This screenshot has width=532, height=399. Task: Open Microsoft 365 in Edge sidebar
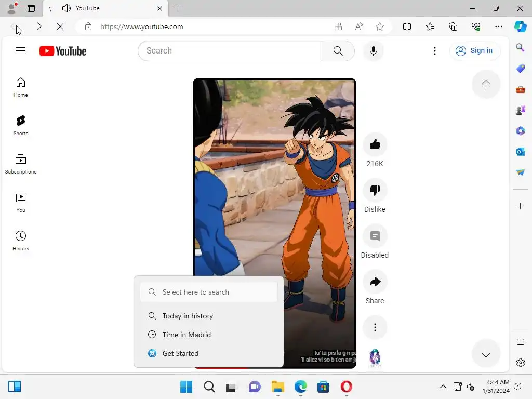pos(521,131)
